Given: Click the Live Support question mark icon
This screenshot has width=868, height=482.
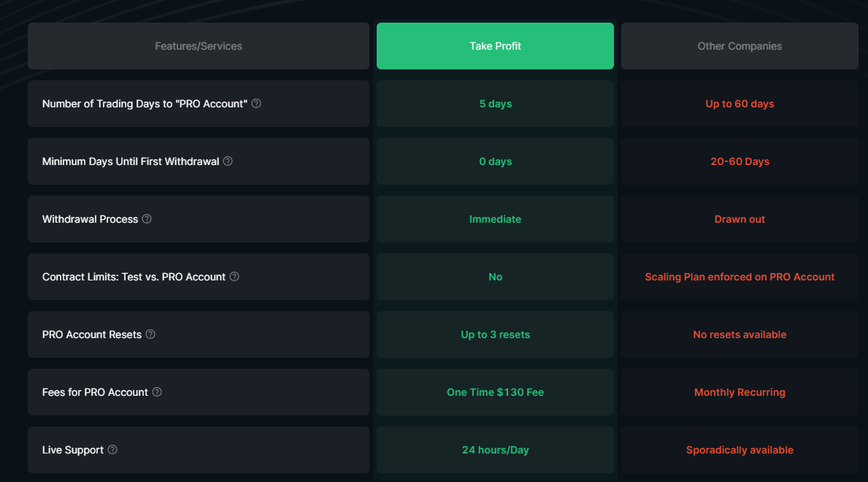Looking at the screenshot, I should tap(112, 450).
